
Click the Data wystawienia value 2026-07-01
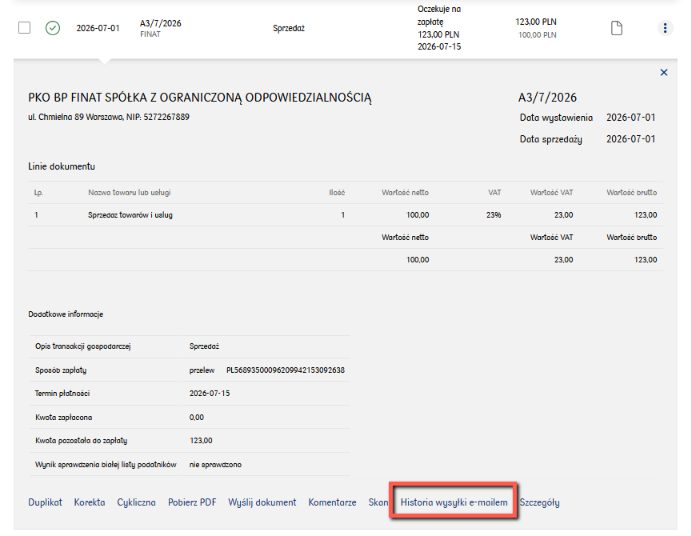tap(631, 118)
